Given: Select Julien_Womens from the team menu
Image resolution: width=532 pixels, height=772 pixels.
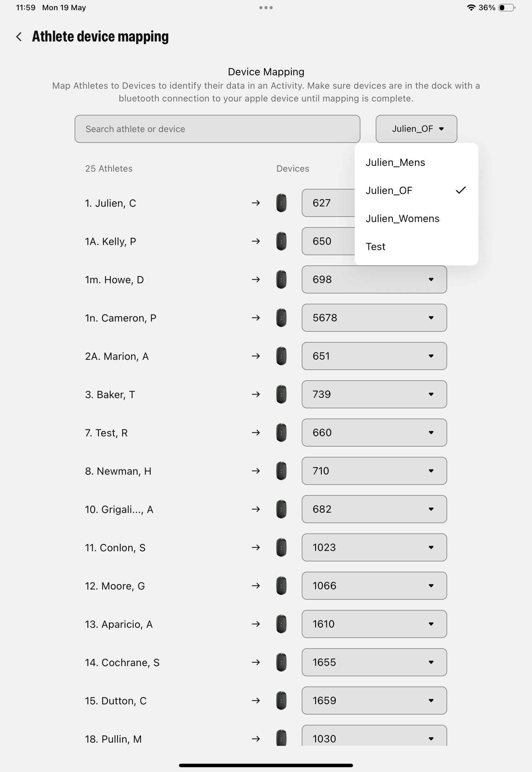Looking at the screenshot, I should tap(402, 218).
